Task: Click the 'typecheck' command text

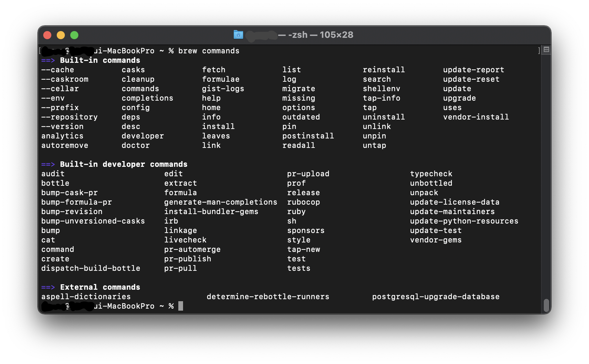Action: tap(431, 174)
